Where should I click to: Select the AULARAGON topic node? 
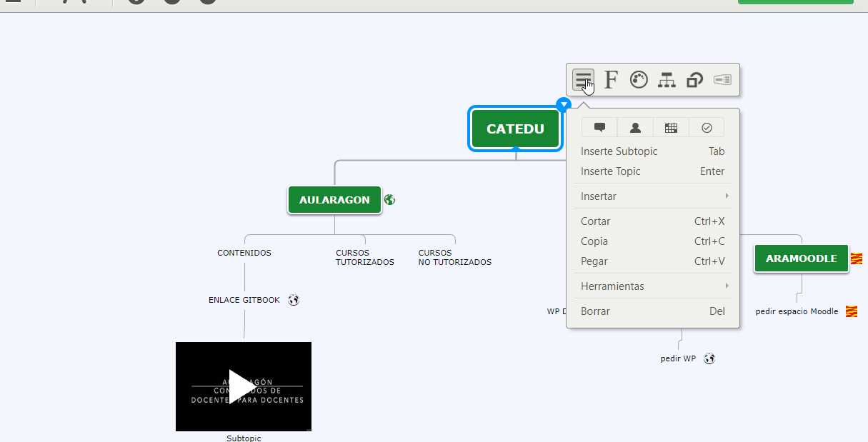click(x=334, y=200)
